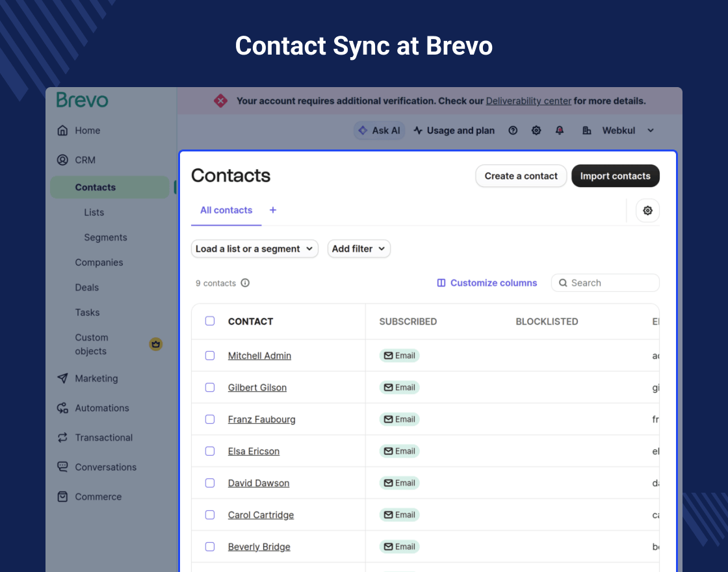Image resolution: width=728 pixels, height=572 pixels.
Task: Click the BLOCKLISTED column header
Action: click(x=547, y=321)
